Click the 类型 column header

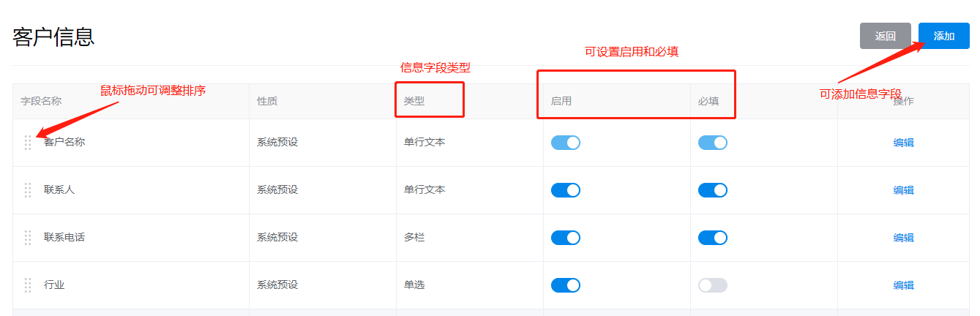tap(414, 101)
